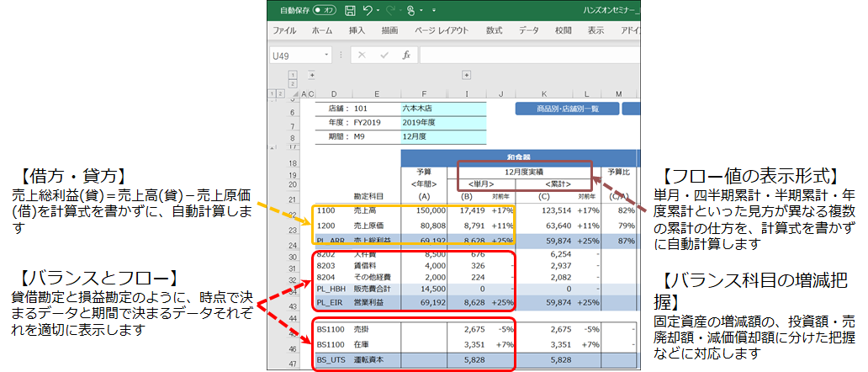This screenshot has height=372, width=868.
Task: Click the Touch/Mouse mode hand icon
Action: (410, 10)
